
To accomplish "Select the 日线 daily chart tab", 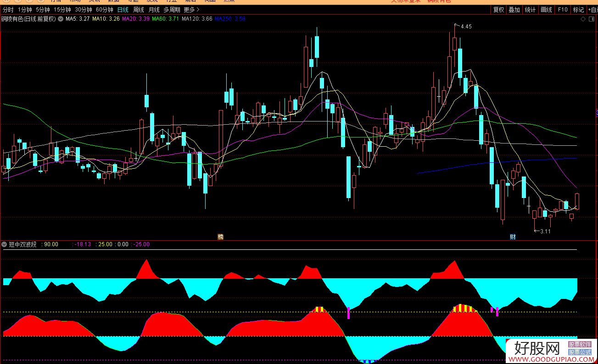I will coord(123,10).
